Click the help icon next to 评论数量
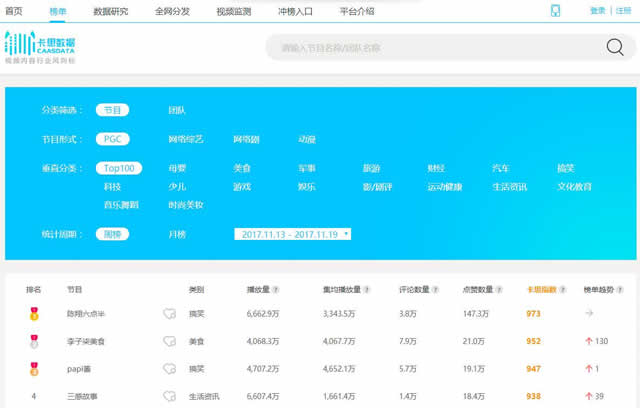The width and height of the screenshot is (640, 408). [436, 290]
